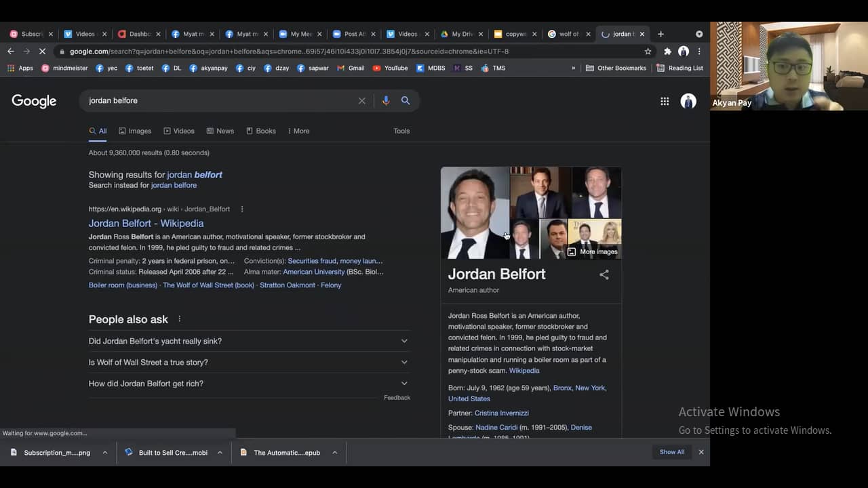Image resolution: width=868 pixels, height=488 pixels.
Task: Open People also ask options menu
Action: click(x=180, y=319)
